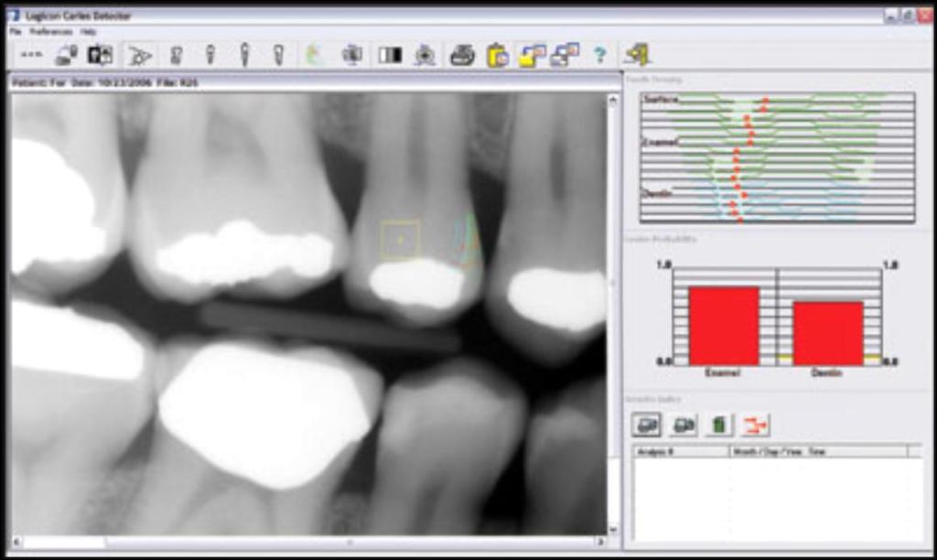Print using the printer toolbar icon
The height and width of the screenshot is (560, 937).
tap(462, 56)
